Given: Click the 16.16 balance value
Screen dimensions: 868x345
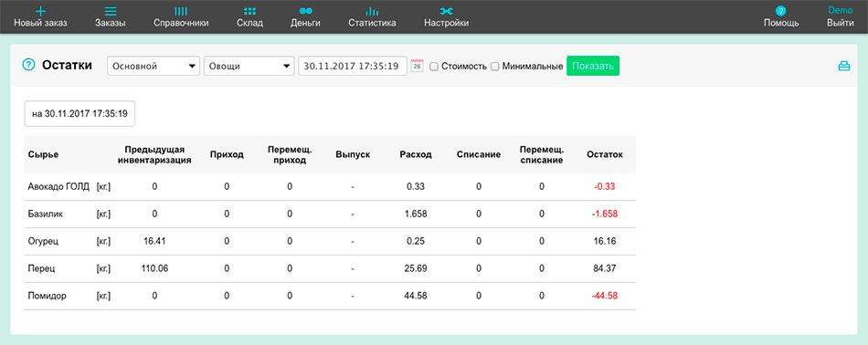Looking at the screenshot, I should [x=605, y=241].
